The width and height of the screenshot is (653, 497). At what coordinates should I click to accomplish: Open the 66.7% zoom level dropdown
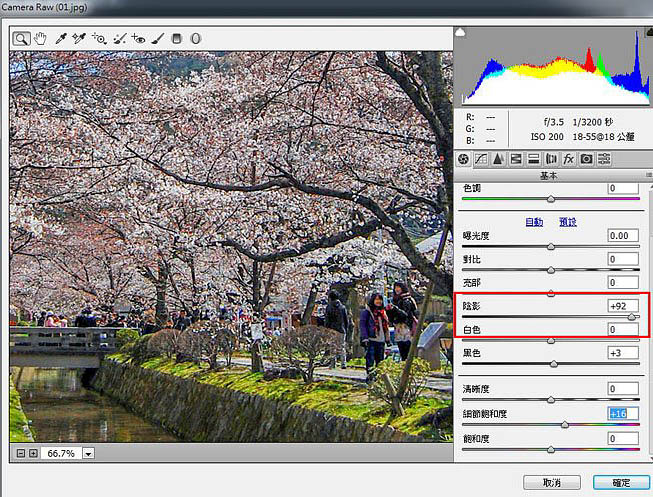(x=88, y=454)
